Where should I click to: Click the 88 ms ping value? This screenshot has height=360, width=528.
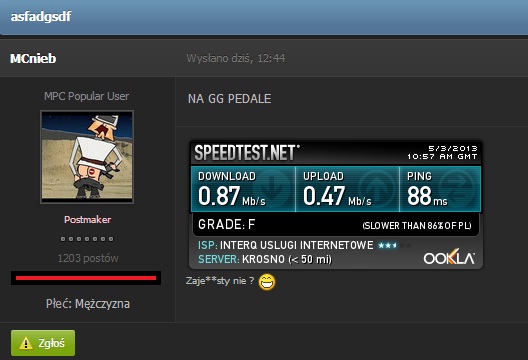click(427, 196)
